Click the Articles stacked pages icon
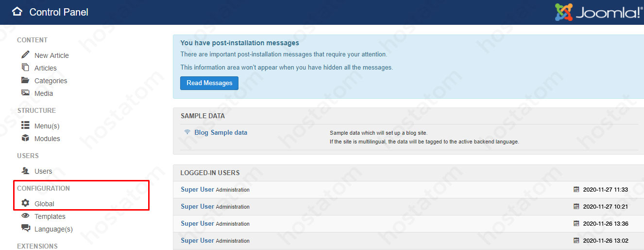The width and height of the screenshot is (644, 250). coord(25,68)
